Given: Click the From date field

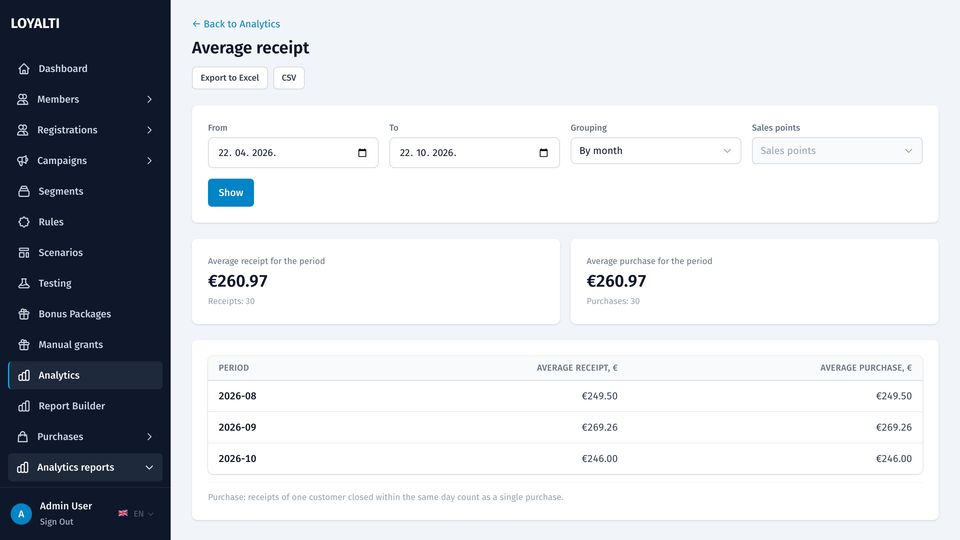Looking at the screenshot, I should click(x=293, y=152).
